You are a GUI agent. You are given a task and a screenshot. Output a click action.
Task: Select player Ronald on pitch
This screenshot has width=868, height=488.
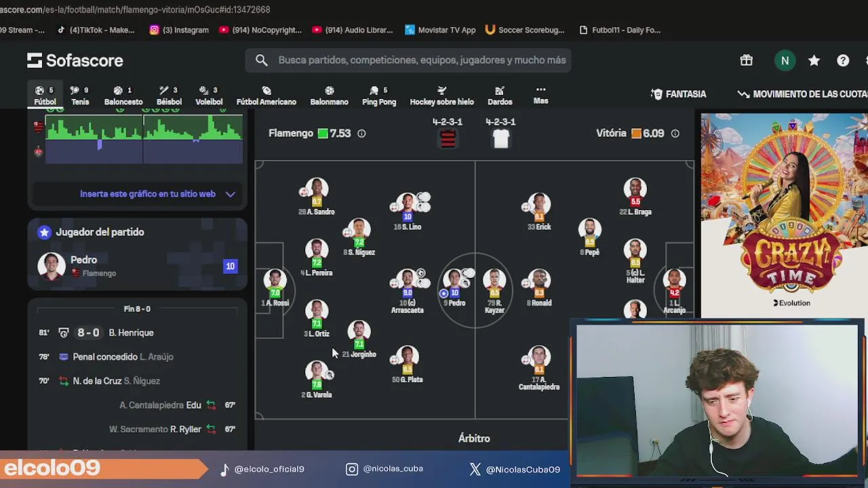[539, 288]
